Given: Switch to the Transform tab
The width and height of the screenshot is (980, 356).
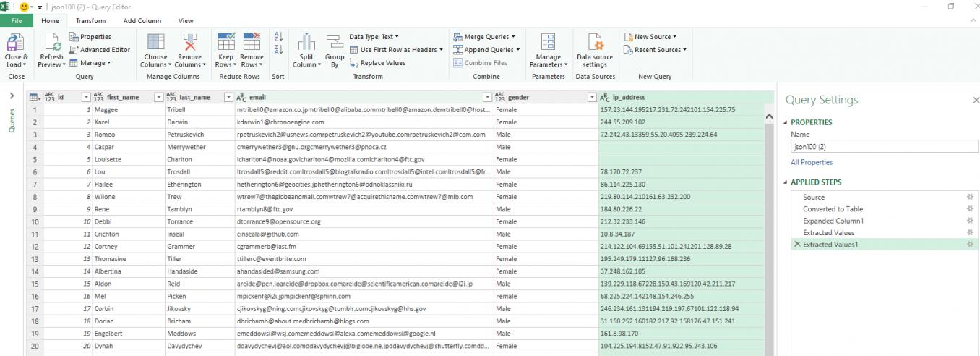Looking at the screenshot, I should point(90,21).
